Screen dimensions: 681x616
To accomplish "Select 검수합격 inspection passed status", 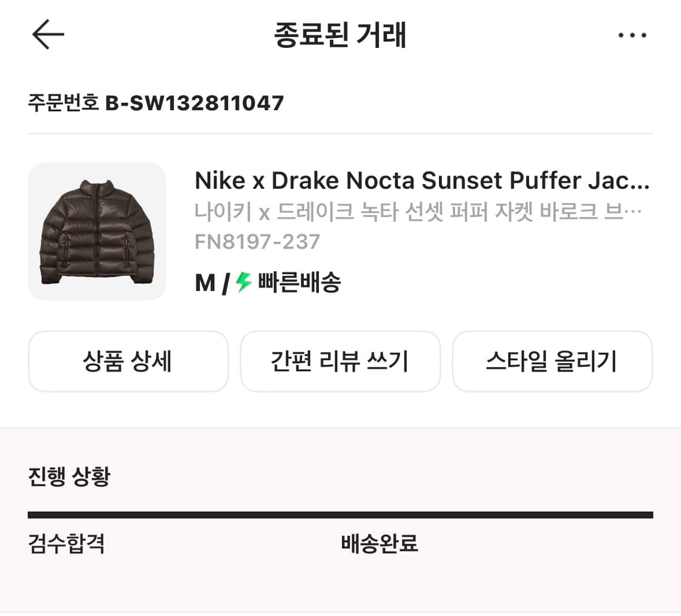I will [x=67, y=545].
